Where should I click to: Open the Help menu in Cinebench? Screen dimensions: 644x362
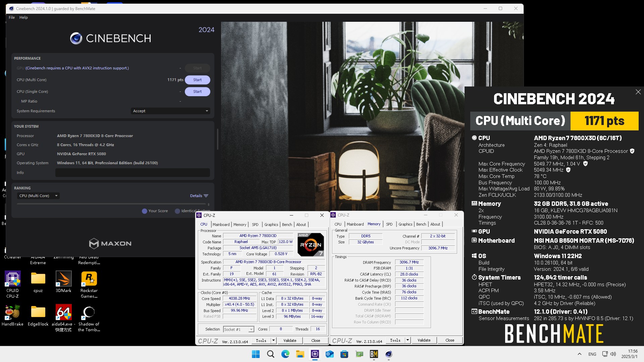pos(23,17)
